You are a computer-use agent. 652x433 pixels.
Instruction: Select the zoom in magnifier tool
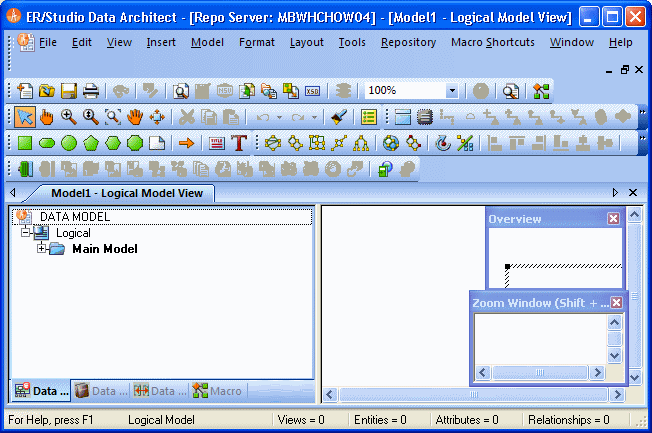coord(69,117)
